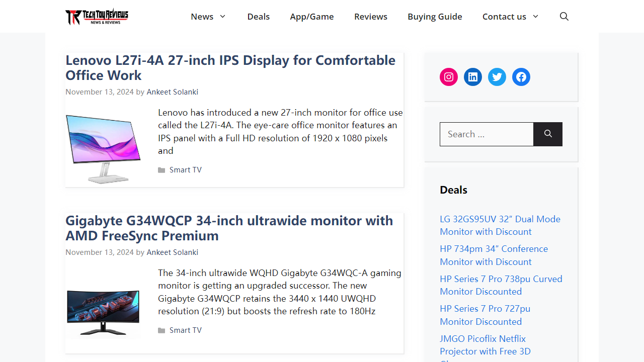This screenshot has width=644, height=362.
Task: Expand the Contact us dropdown arrow
Action: pos(535,17)
